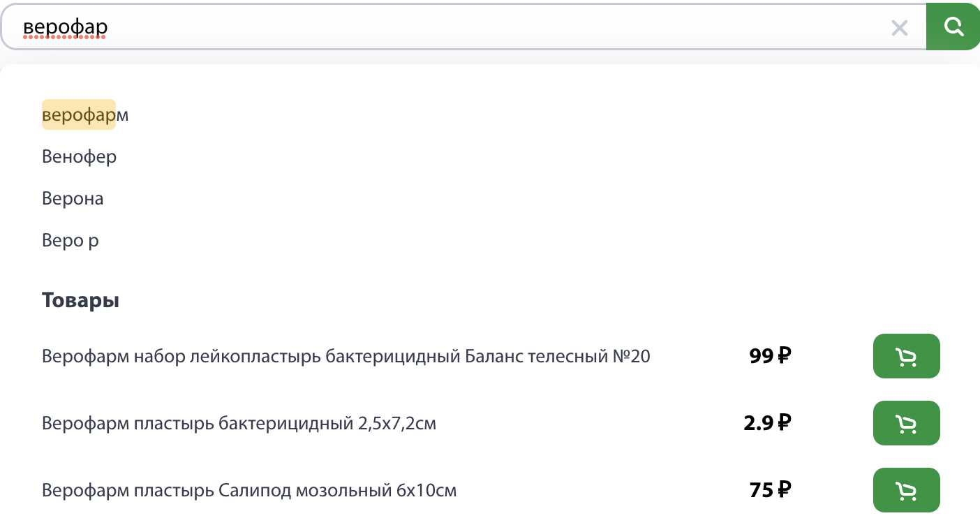Click the 75 ₽ price
The image size is (980, 525).
770,490
